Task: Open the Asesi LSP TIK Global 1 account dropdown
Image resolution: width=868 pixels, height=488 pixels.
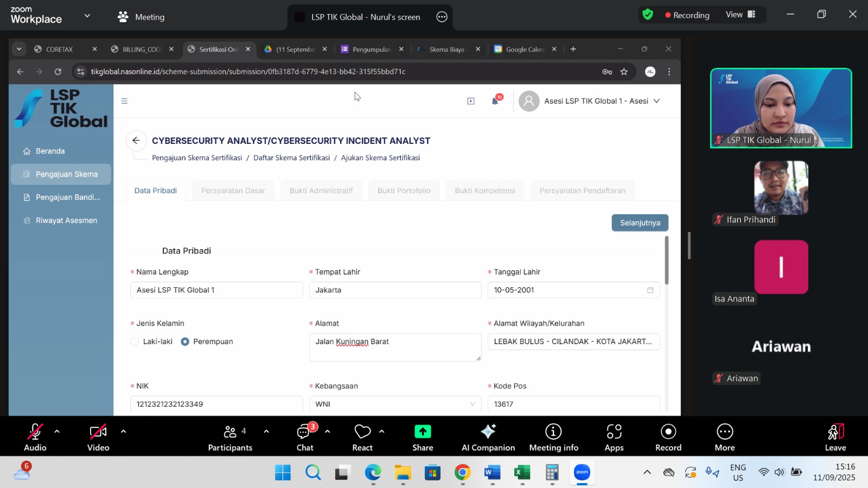Action: coord(590,101)
